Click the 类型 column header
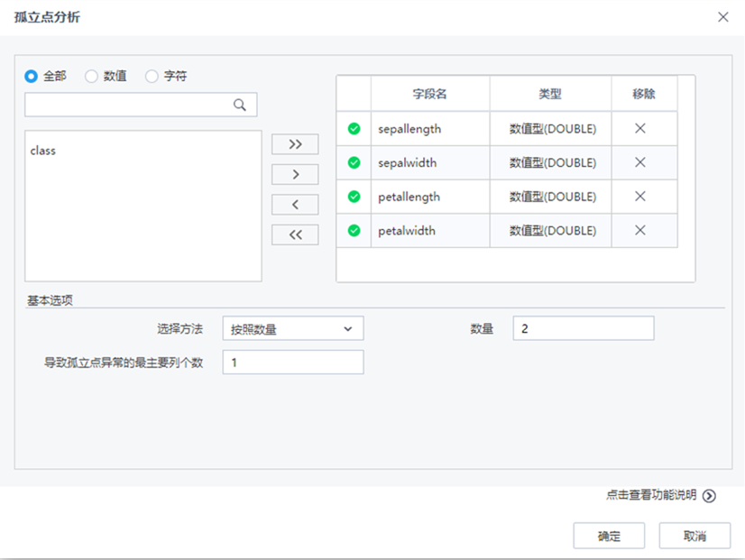This screenshot has width=745, height=560. (x=550, y=94)
